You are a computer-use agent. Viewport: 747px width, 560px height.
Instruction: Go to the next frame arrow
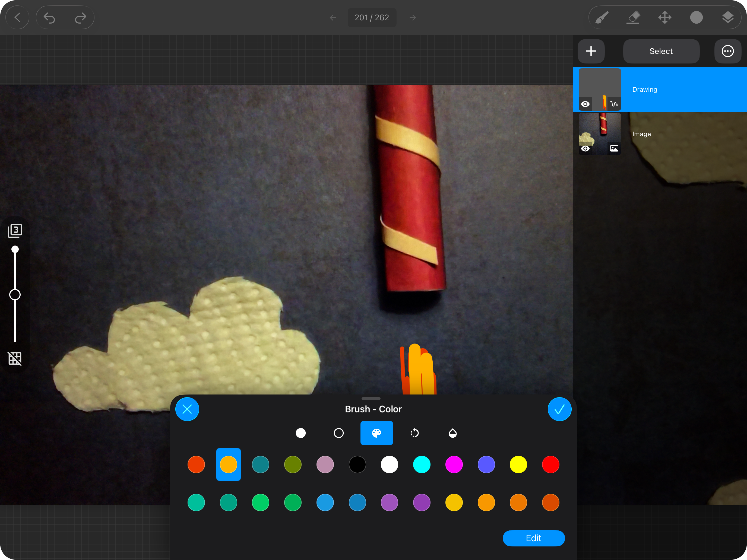pos(413,18)
